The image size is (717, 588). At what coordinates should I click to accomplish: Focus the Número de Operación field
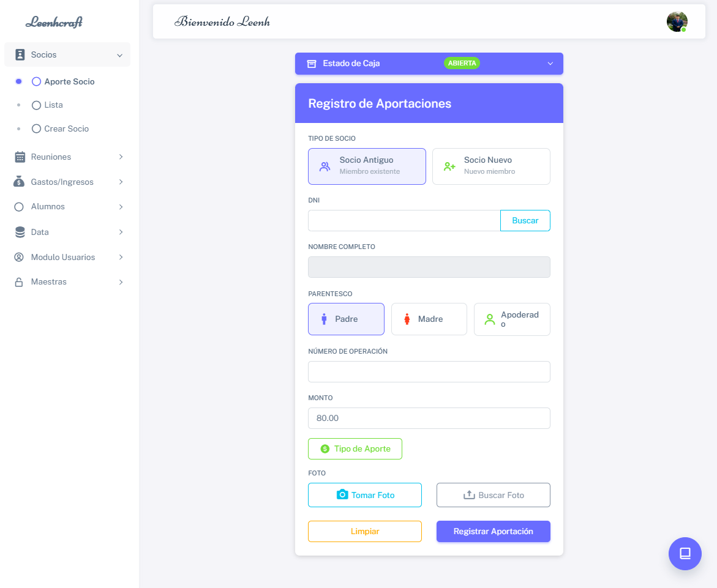(429, 371)
